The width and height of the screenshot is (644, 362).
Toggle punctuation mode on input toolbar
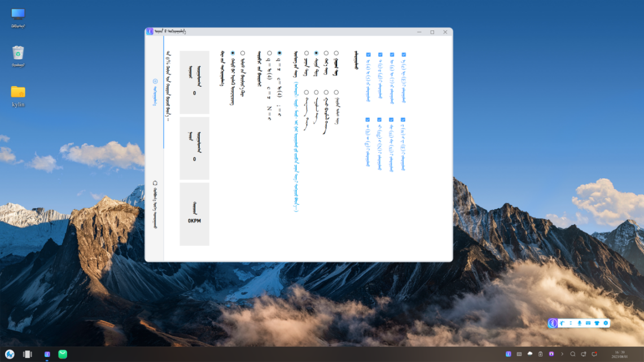tap(571, 323)
